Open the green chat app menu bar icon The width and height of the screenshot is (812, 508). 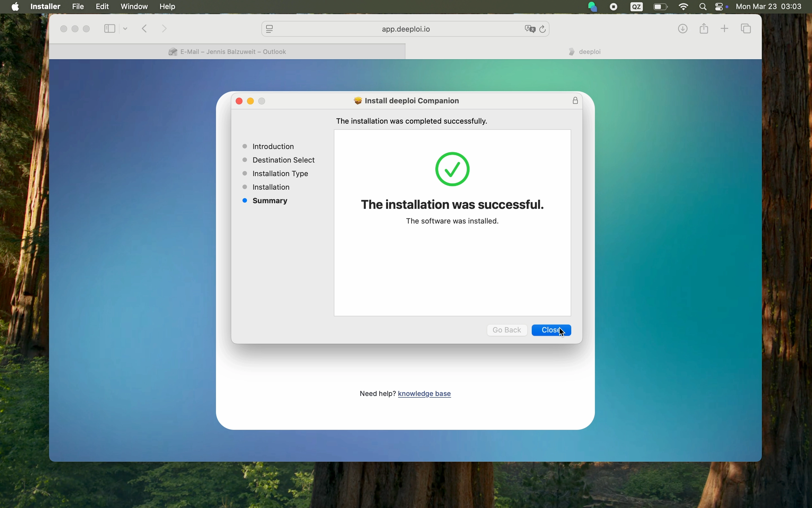pyautogui.click(x=593, y=7)
